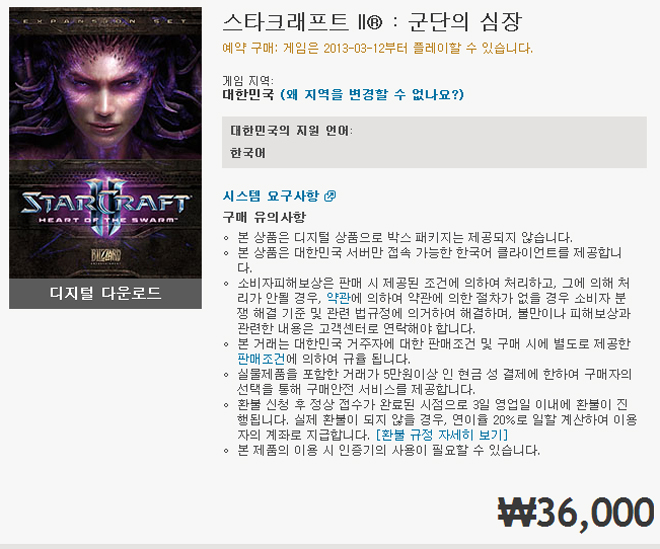Viewport: 660px width, 549px height.
Task: Click the external link icon beside 시스템 요구사항
Action: (x=330, y=196)
